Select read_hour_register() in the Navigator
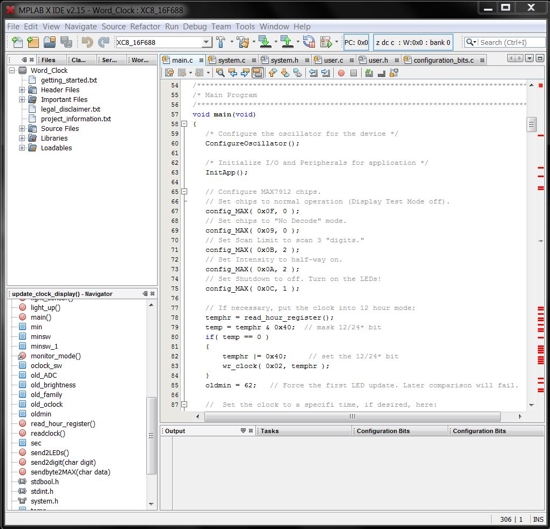Screen dimensions: 550x529 (x=63, y=424)
